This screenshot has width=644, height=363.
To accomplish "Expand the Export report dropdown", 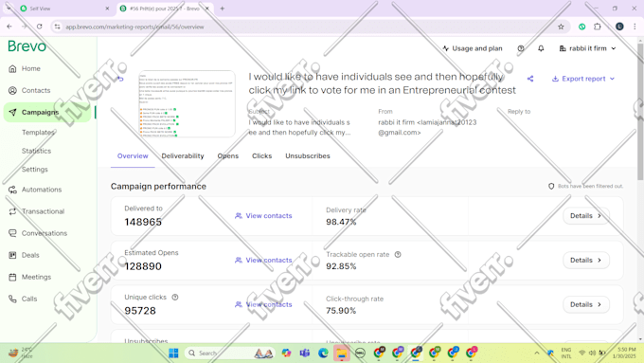I will (x=583, y=79).
